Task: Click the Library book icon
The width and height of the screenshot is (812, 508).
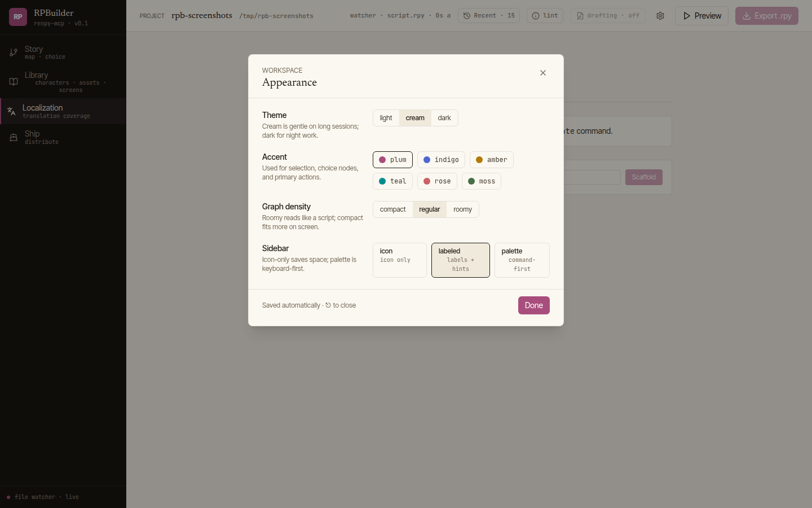Action: [14, 82]
